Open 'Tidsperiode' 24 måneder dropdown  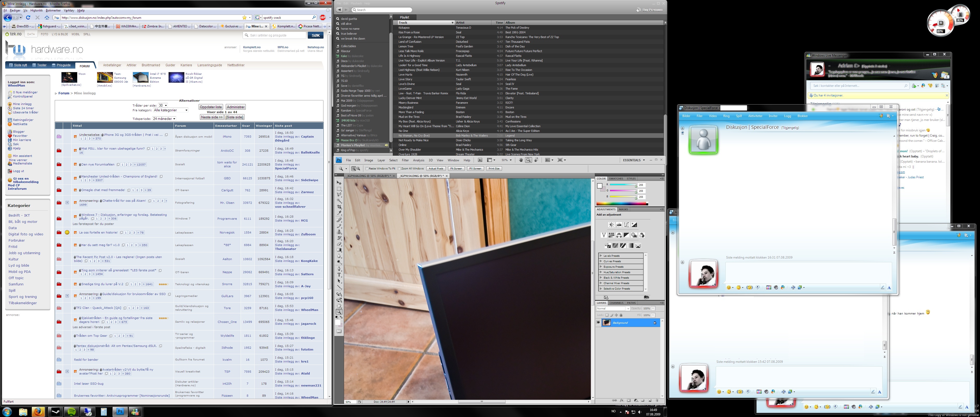(164, 119)
